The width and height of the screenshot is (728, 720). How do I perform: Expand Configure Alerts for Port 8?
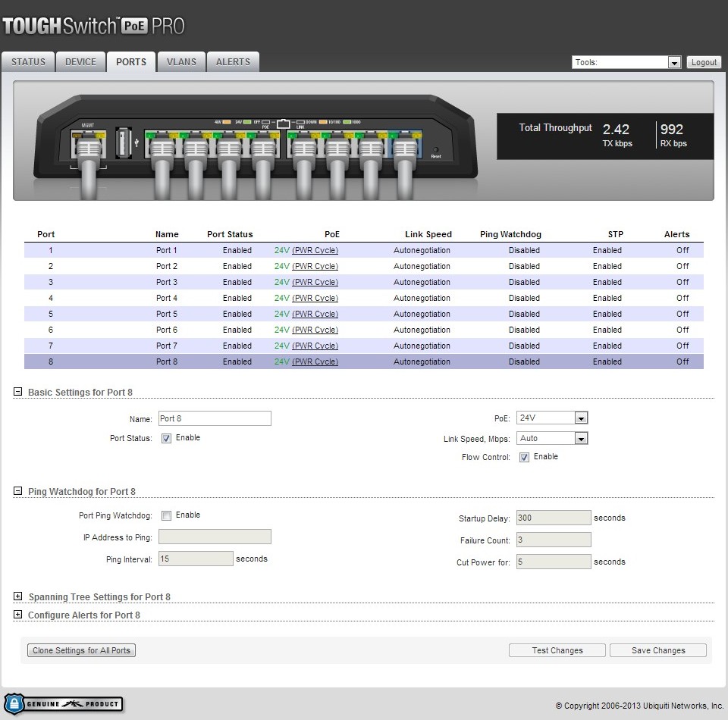tap(17, 614)
